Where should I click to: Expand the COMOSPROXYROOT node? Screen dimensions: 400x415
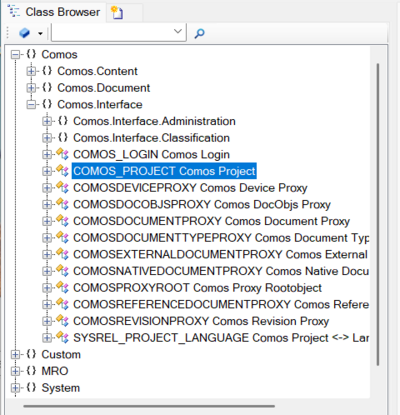coord(47,288)
